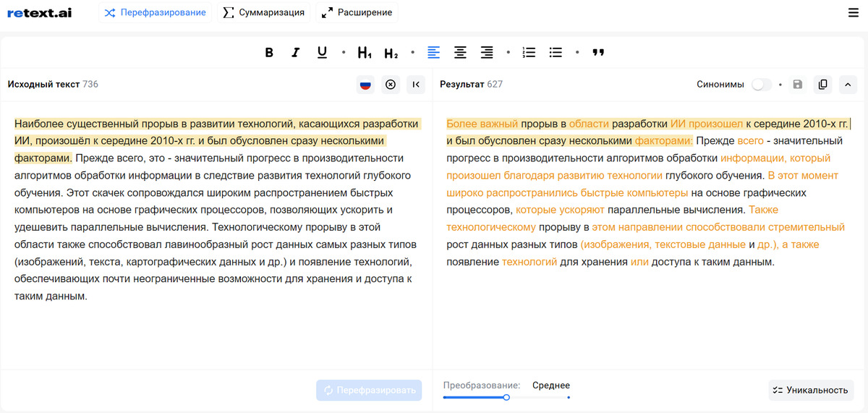Clear the source text with the X icon
The image size is (868, 413).
[x=391, y=85]
